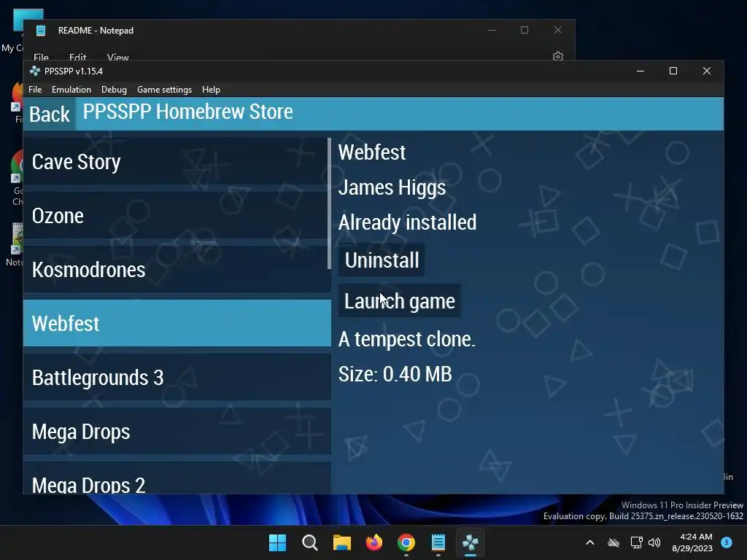This screenshot has height=560, width=747.
Task: Open the notification count badge
Action: click(x=727, y=542)
